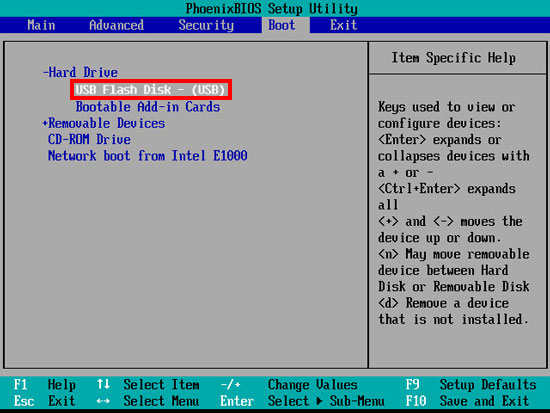Click the F10 Save and Exit hint
Screen dimensions: 550x413
tap(468, 401)
